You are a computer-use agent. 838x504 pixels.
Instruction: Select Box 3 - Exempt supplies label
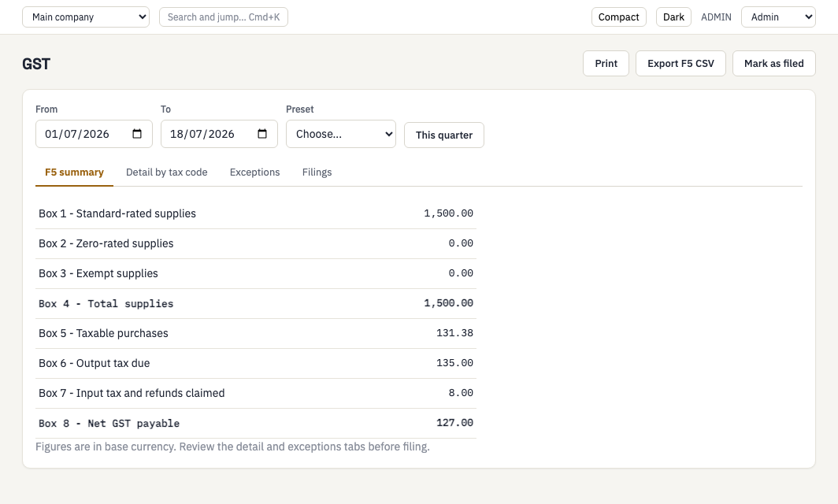click(x=98, y=273)
